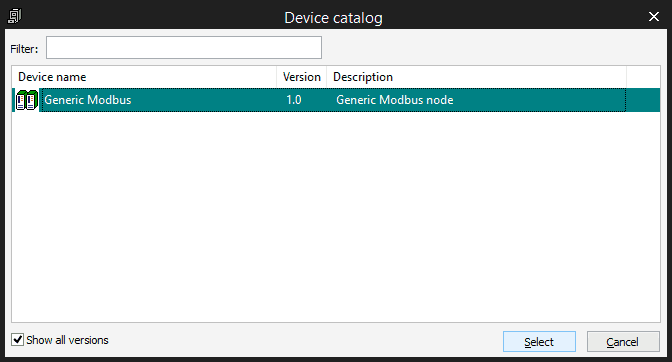Image resolution: width=672 pixels, height=362 pixels.
Task: Click the Show all versions label text
Action: click(67, 340)
